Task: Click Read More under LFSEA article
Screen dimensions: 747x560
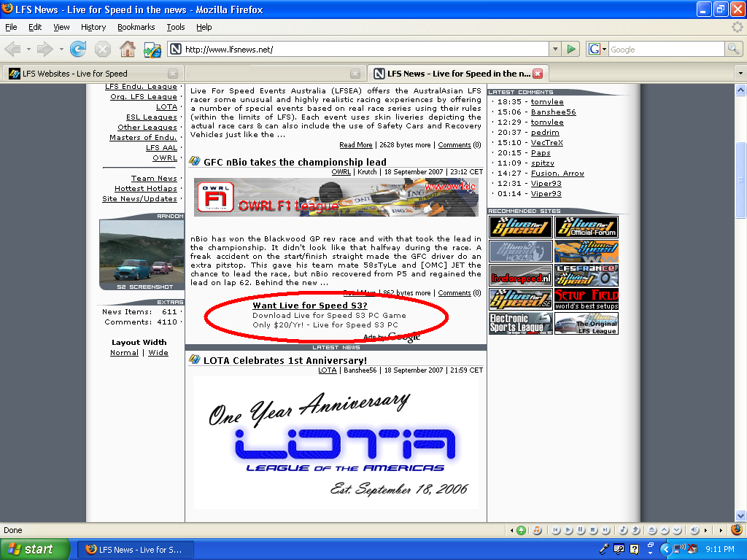Action: [x=356, y=145]
